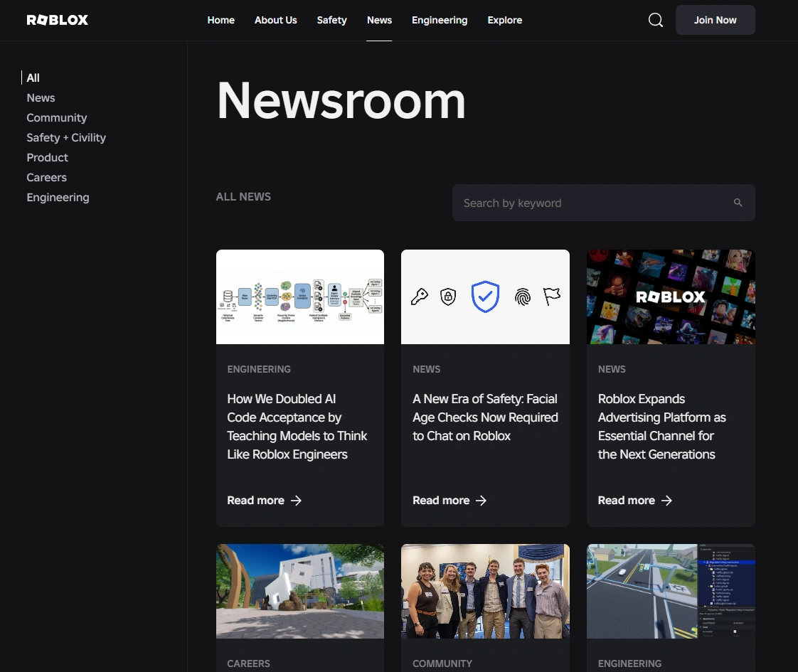Click the COMMUNITY category label

442,664
